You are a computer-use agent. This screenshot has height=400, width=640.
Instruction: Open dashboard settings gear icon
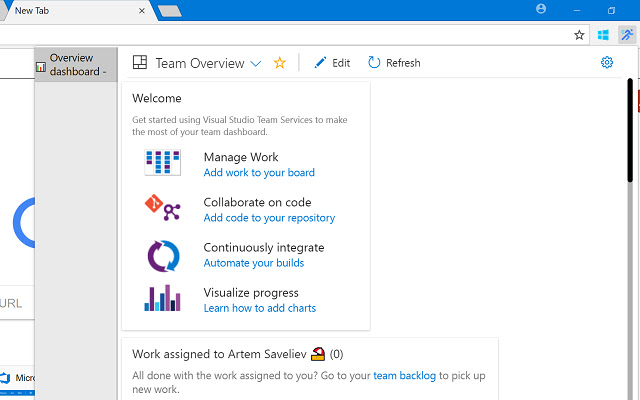(607, 62)
